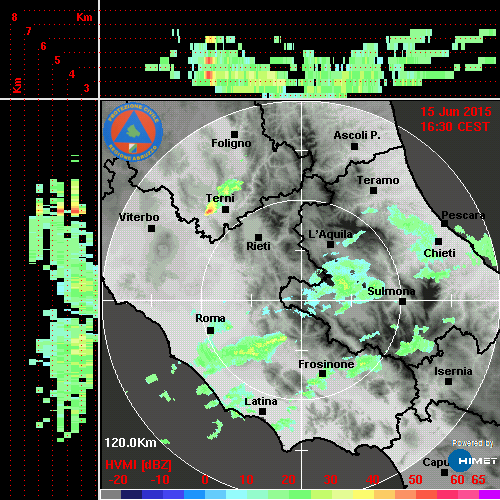The width and height of the screenshot is (500, 500).
Task: Select the Viterbo city marker square
Action: (151, 229)
